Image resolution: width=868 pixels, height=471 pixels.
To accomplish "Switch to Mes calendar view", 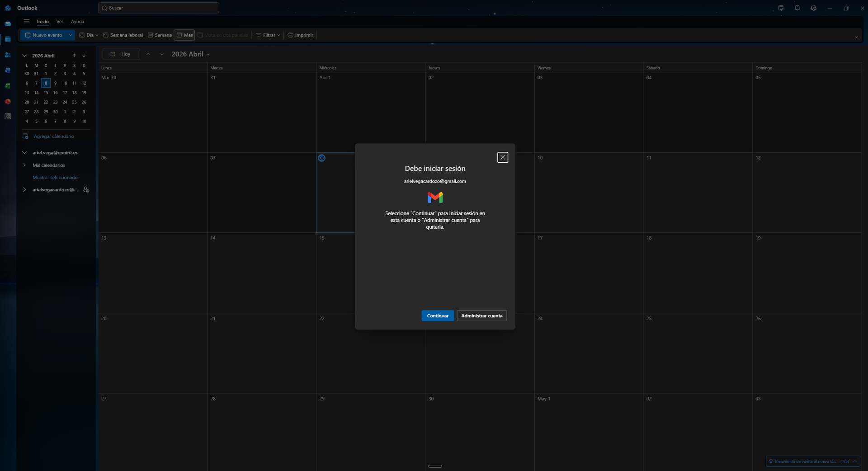I will [184, 35].
